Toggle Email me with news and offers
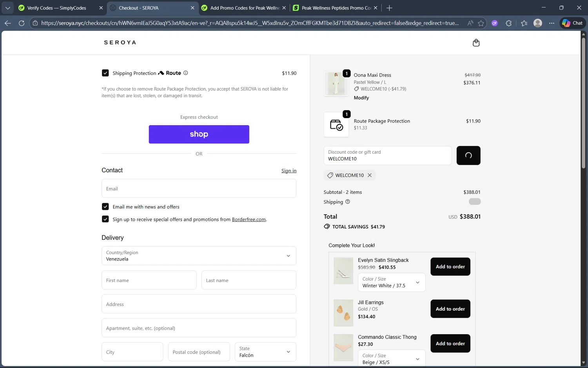 click(105, 207)
